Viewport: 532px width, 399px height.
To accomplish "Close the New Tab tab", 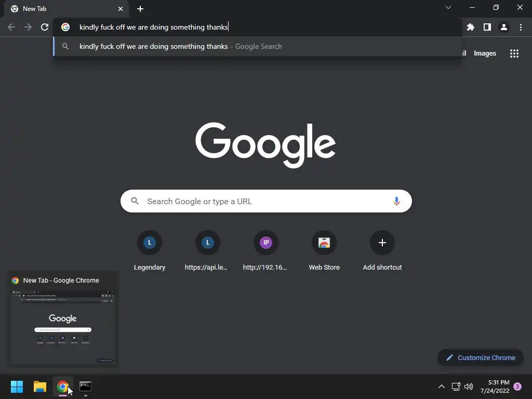I will pos(121,9).
